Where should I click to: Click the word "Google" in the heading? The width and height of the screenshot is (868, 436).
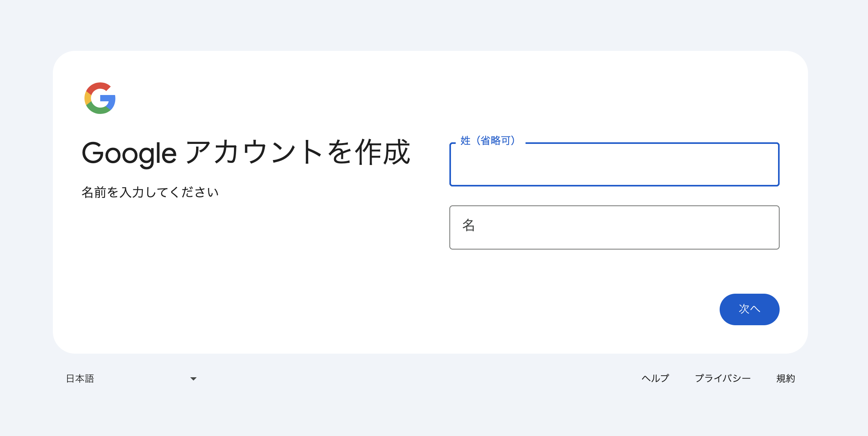pos(129,154)
